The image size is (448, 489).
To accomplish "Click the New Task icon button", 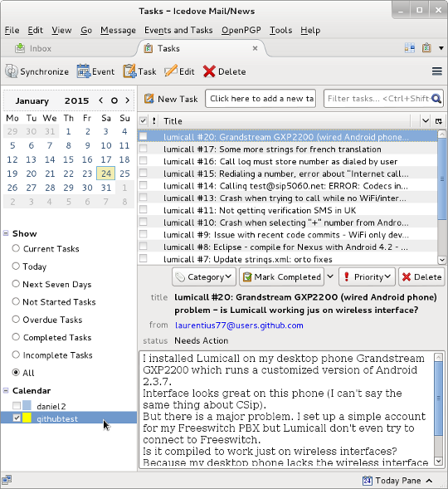I will (171, 99).
